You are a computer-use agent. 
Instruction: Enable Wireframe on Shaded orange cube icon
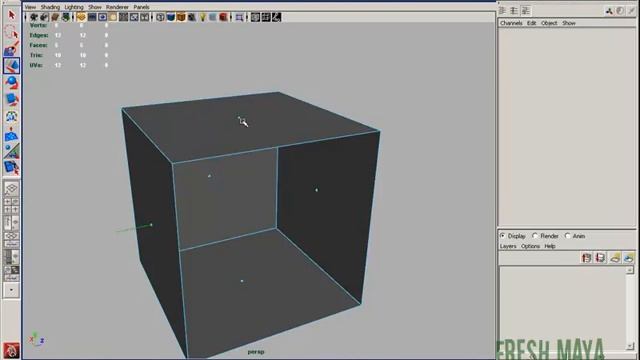(181, 17)
